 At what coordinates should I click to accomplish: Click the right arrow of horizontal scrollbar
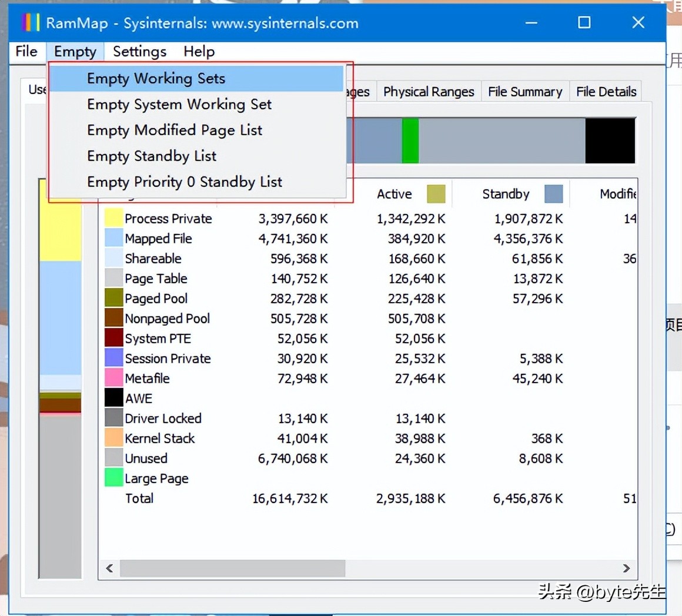626,568
